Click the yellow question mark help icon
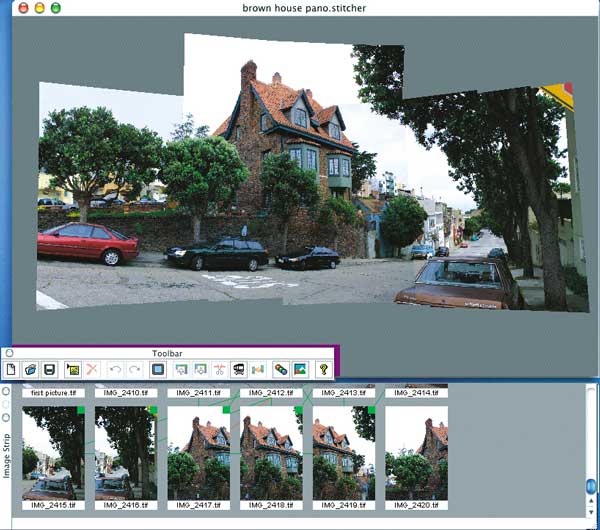The height and width of the screenshot is (530, 600). pyautogui.click(x=323, y=370)
